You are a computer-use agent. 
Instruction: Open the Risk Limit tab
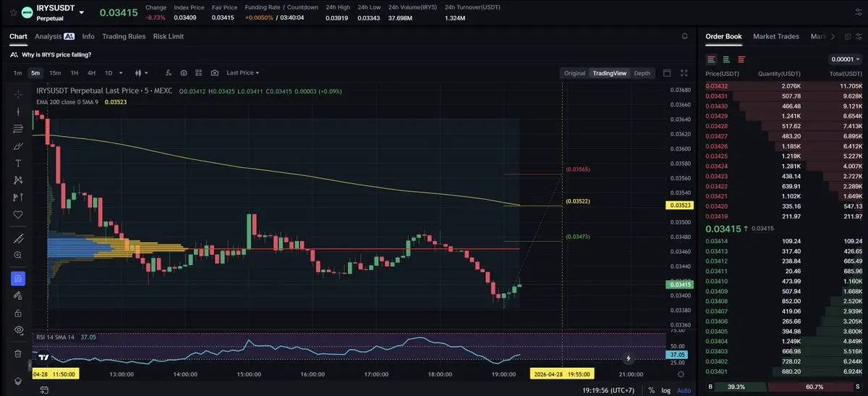pos(169,36)
